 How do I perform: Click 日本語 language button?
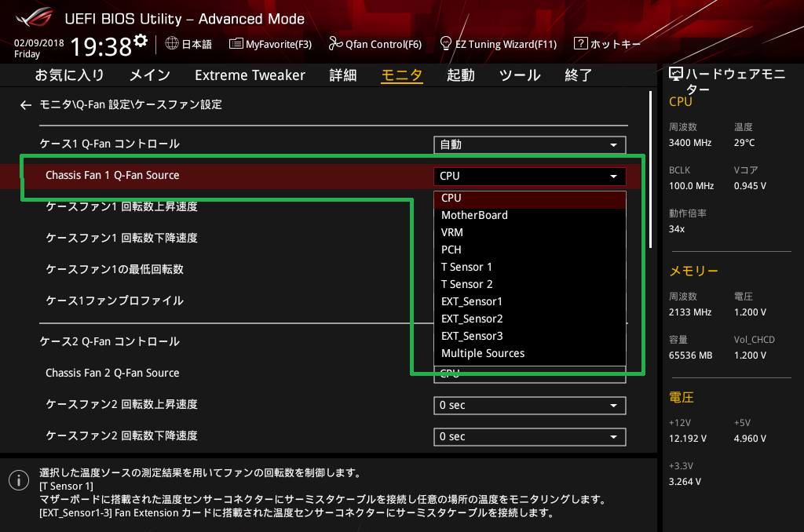[x=196, y=44]
